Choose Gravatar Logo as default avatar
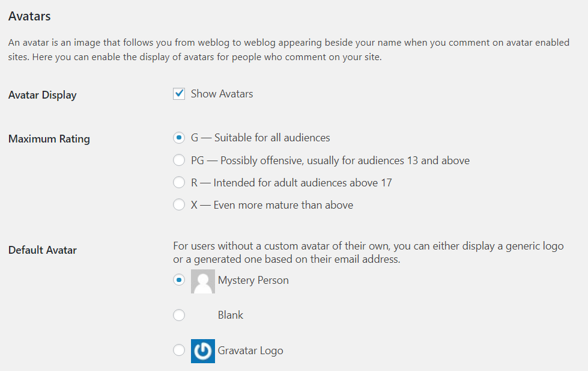 [x=178, y=351]
